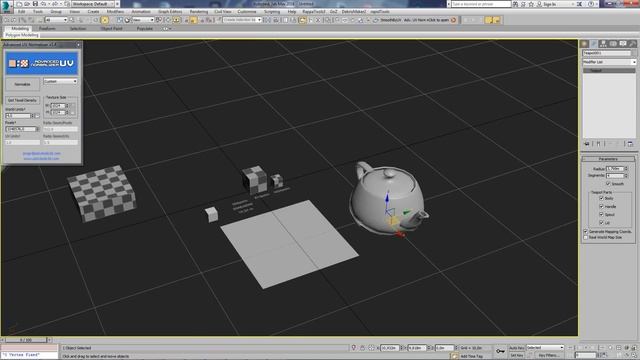Click the Sign In link in title bar
The image size is (640, 360).
(x=549, y=4)
